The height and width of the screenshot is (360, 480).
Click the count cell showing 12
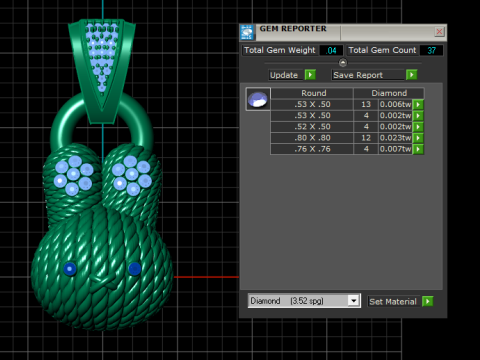point(366,138)
